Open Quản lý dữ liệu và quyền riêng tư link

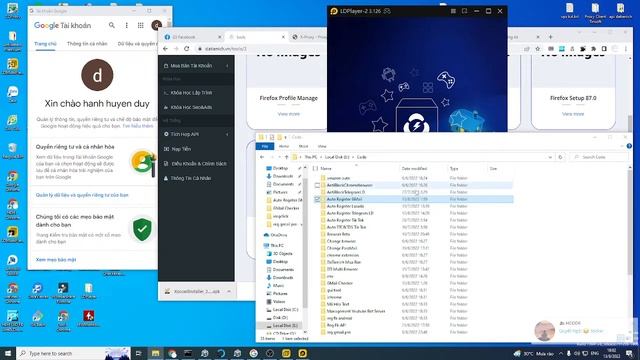(x=82, y=195)
